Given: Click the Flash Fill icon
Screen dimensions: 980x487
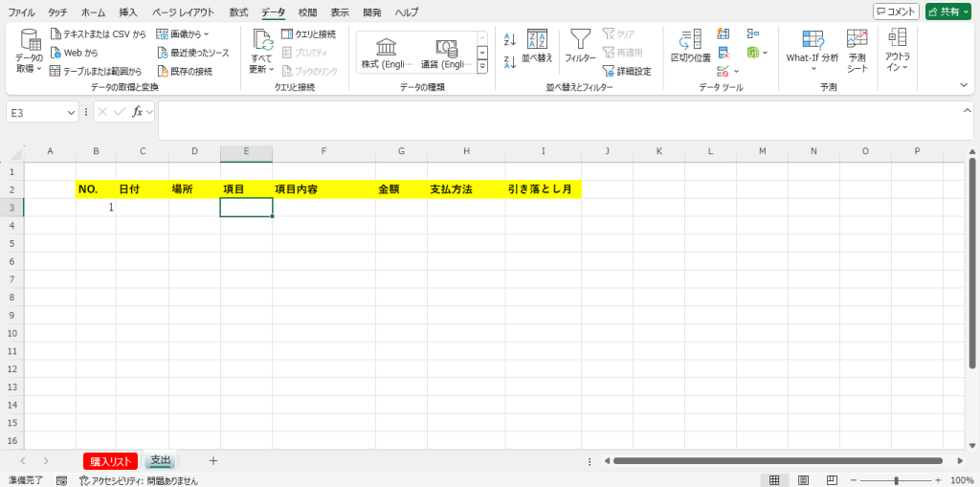Looking at the screenshot, I should [724, 34].
